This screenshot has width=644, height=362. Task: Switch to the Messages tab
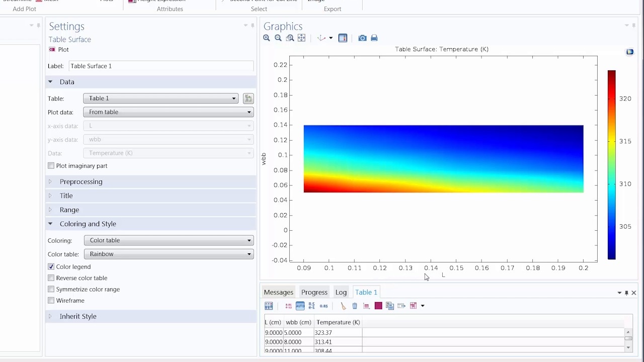tap(278, 293)
